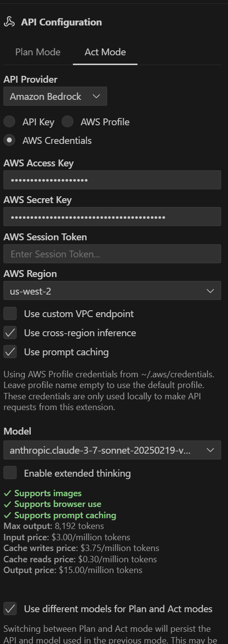Viewport: 228px width, 644px height.
Task: Select the API Key radio option
Action: [x=9, y=122]
